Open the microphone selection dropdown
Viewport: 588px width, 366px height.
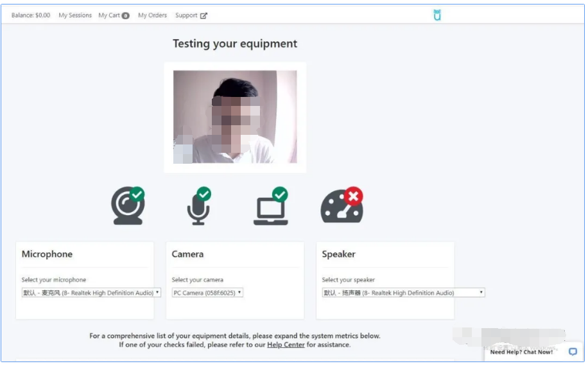point(91,293)
